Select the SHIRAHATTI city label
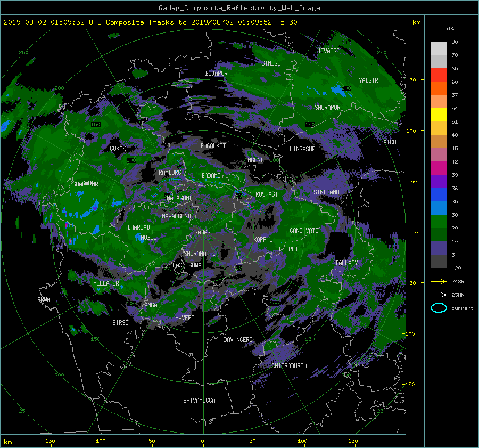Image resolution: width=479 pixels, height=448 pixels. point(200,254)
